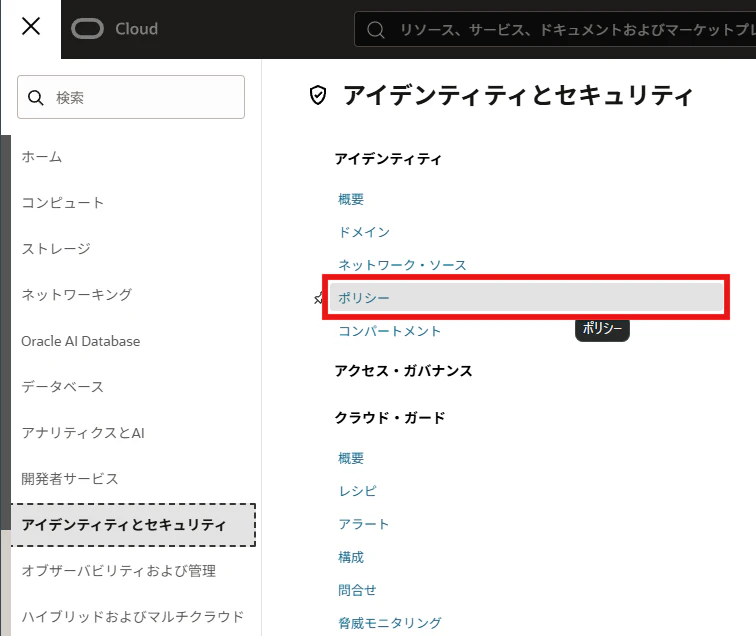This screenshot has height=636, width=756.
Task: Open オブザーバビリティおよび管理 category
Action: pyautogui.click(x=119, y=571)
